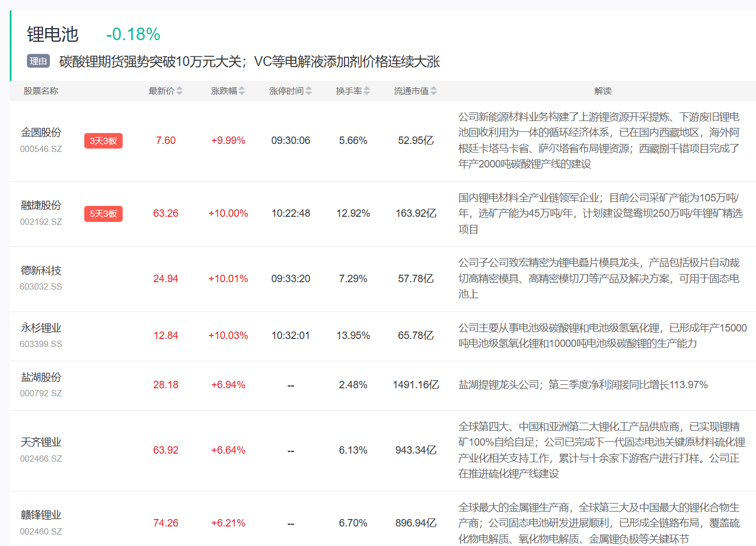Sort by 涨跌幅 column arrows
This screenshot has height=546, width=756.
242,91
